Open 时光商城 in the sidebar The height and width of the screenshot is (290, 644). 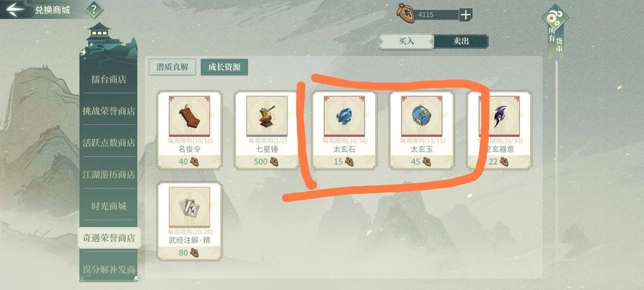point(109,206)
